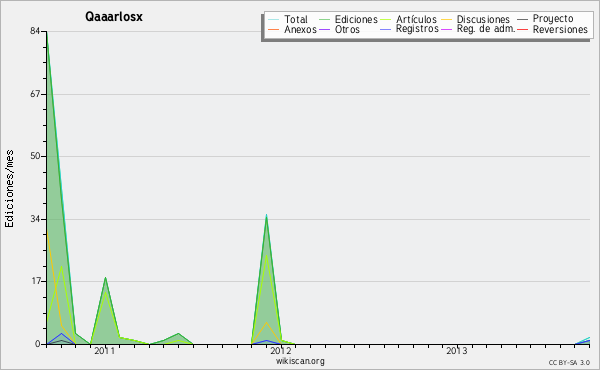Viewport: 600px width, 370px height.
Task: Click the 67 y-axis value
Action: [35, 94]
